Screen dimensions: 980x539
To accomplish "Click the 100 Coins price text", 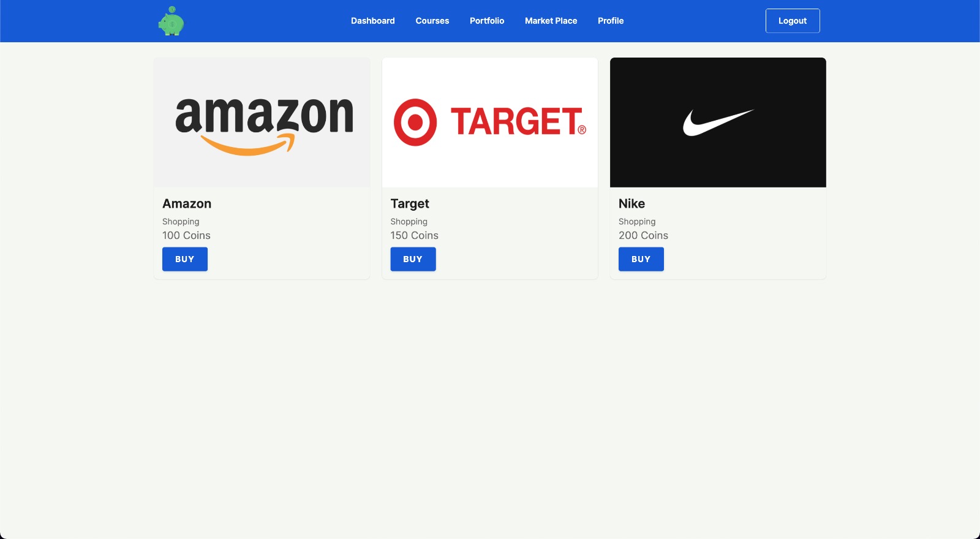I will (x=186, y=235).
